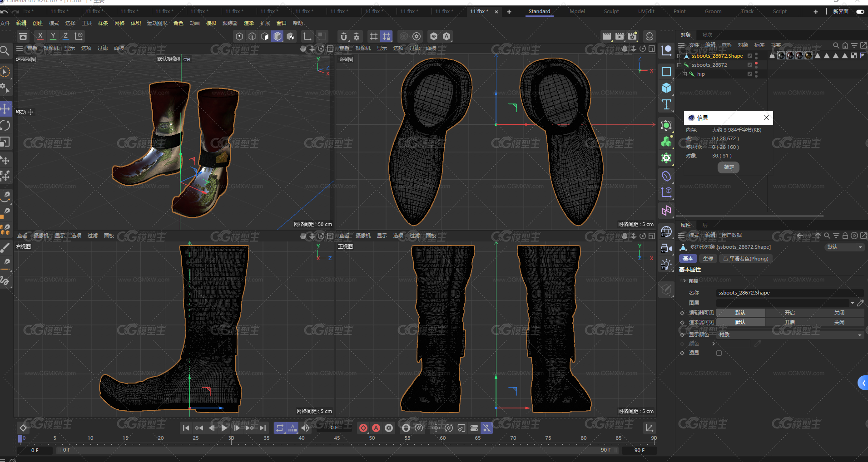Select Points mode icon in top toolbar

click(239, 36)
